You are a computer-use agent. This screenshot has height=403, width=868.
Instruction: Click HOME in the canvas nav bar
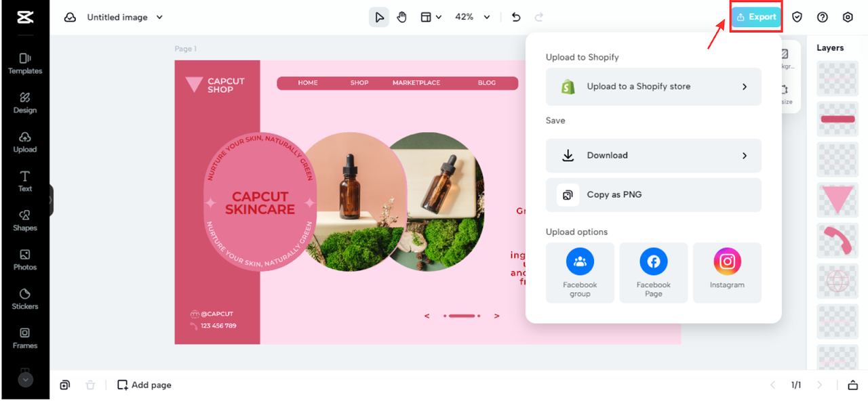coord(308,83)
